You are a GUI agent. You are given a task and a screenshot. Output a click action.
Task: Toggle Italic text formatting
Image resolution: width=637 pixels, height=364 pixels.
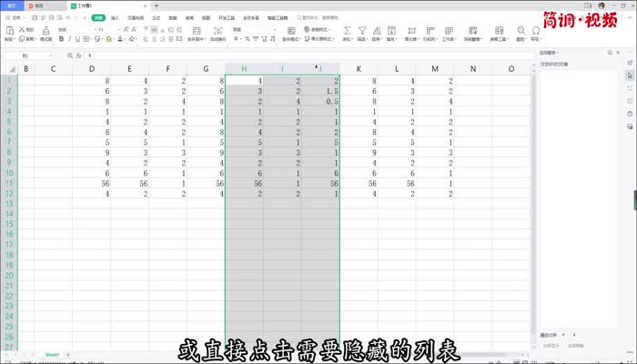point(68,40)
